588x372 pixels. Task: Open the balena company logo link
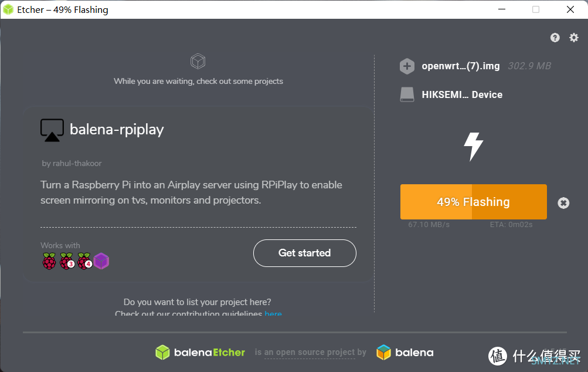pos(405,353)
